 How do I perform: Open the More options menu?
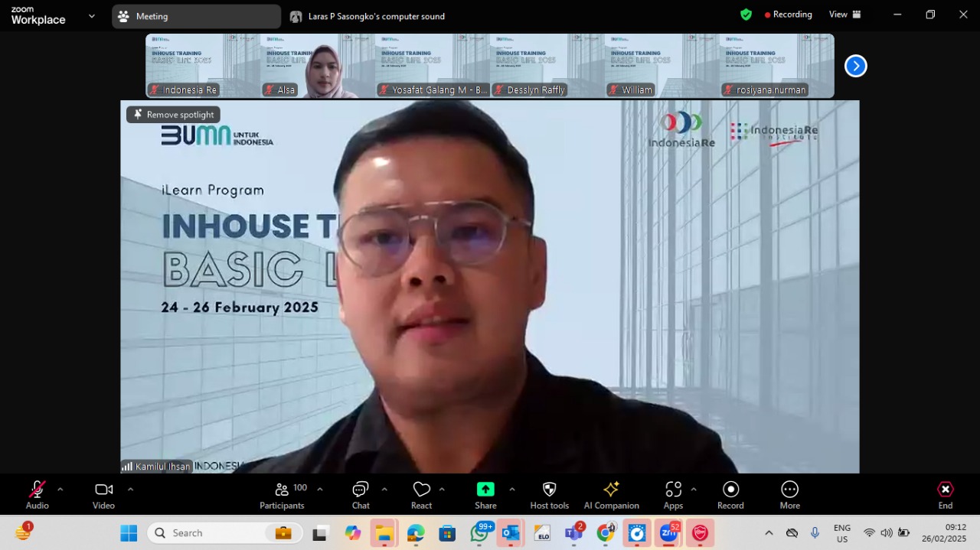coord(789,495)
